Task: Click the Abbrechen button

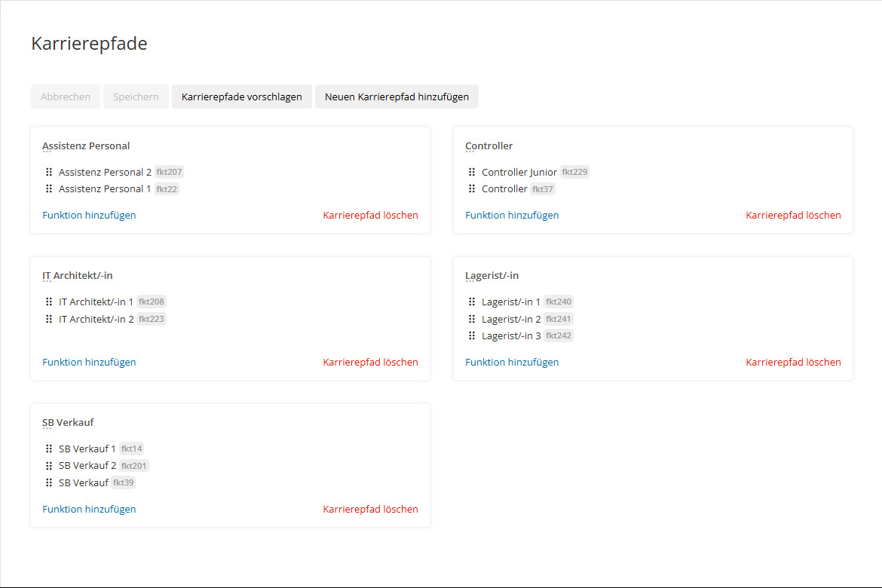Action: [x=66, y=96]
